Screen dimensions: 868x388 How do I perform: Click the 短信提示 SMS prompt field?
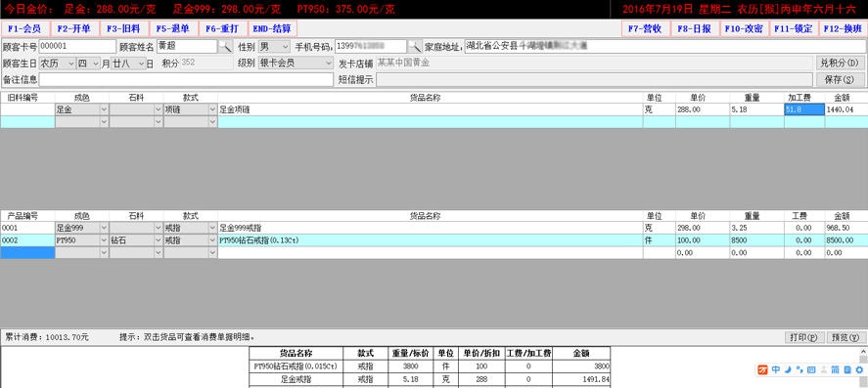pos(595,79)
